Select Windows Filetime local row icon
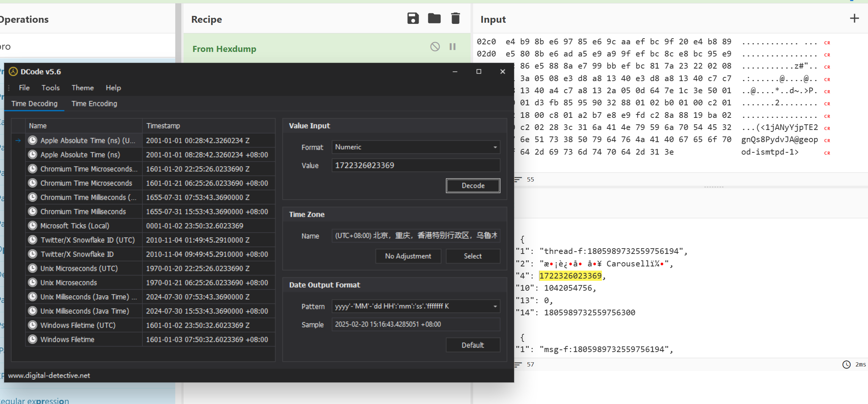868x404 pixels. point(33,339)
